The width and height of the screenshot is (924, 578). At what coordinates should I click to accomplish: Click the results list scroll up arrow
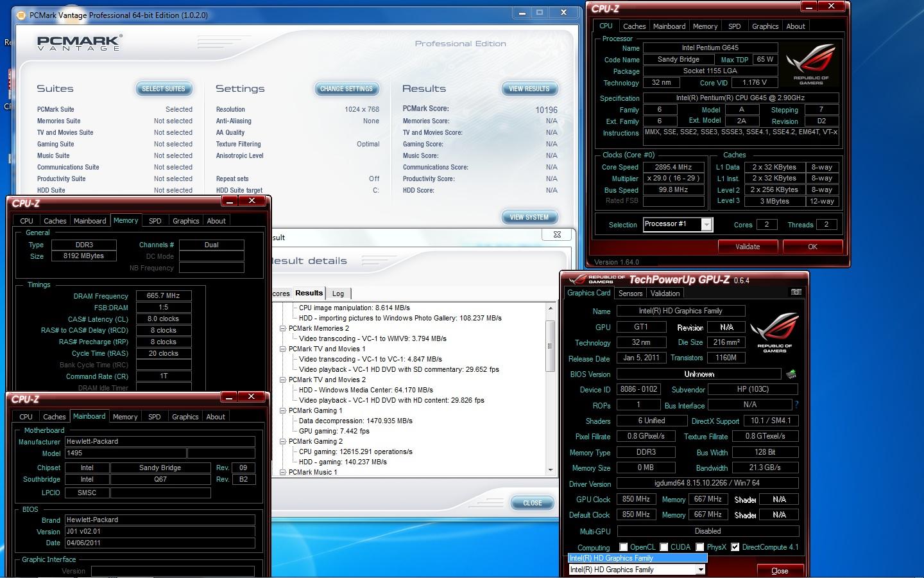(550, 308)
